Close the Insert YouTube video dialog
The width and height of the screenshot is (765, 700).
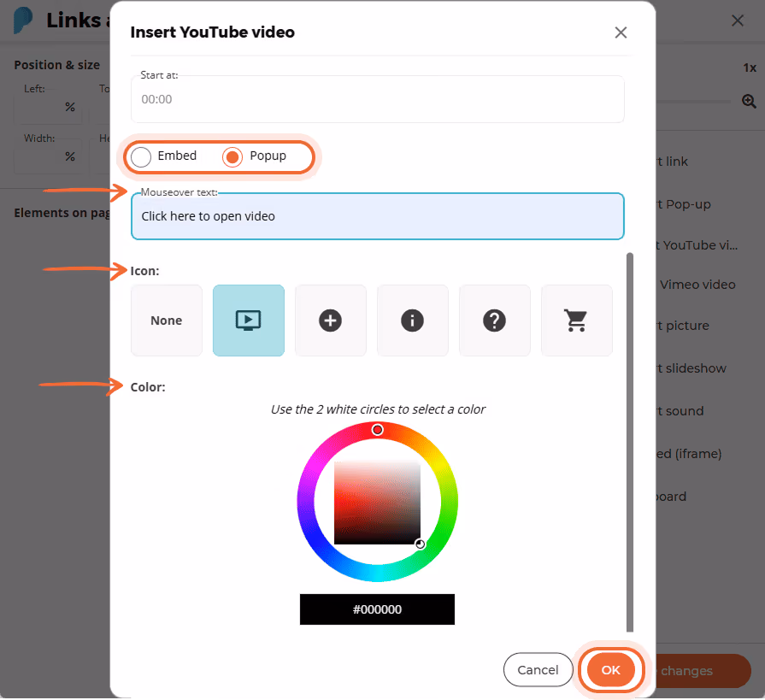click(621, 32)
